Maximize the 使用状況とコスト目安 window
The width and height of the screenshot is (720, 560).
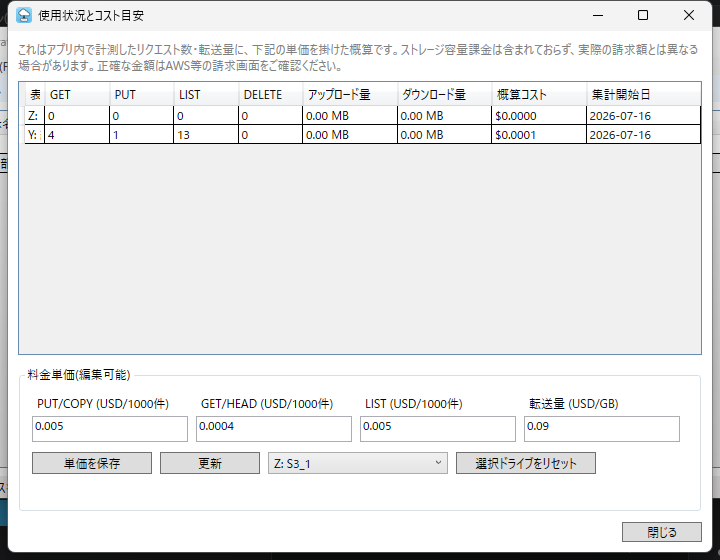643,15
